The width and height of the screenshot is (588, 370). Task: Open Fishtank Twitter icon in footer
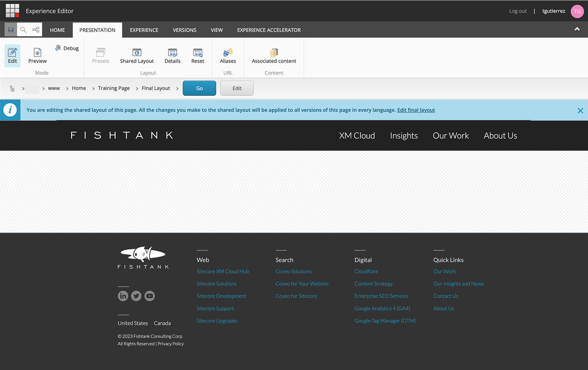pos(136,296)
